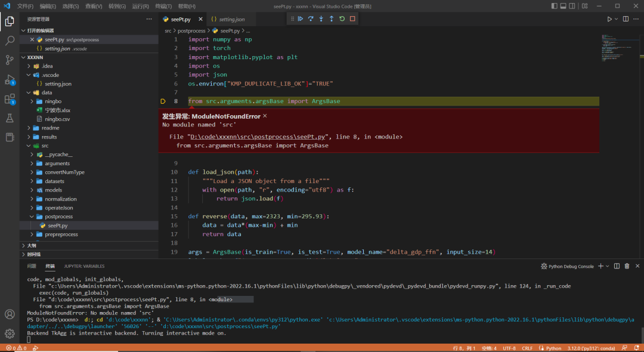
Task: Run the Python file with play icon
Action: coord(609,19)
